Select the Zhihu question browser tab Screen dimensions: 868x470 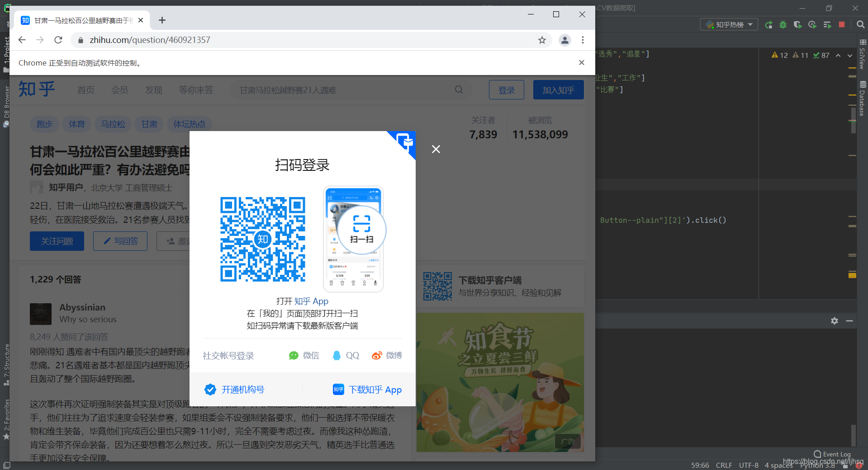(82, 20)
